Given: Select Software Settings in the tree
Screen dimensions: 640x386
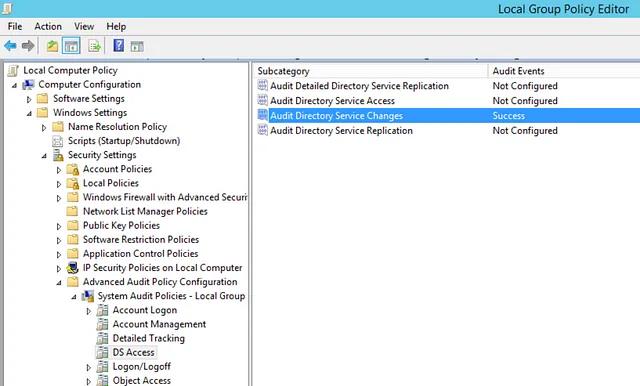Looking at the screenshot, I should click(x=89, y=99).
